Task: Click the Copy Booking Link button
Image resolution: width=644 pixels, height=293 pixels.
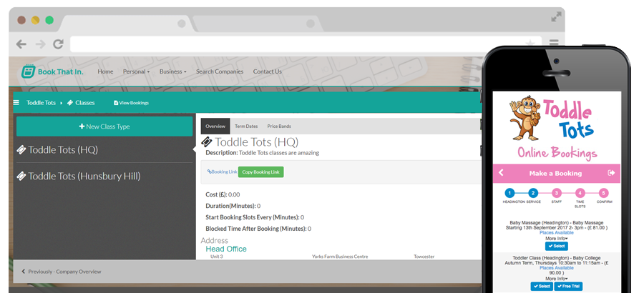Action: 260,172
